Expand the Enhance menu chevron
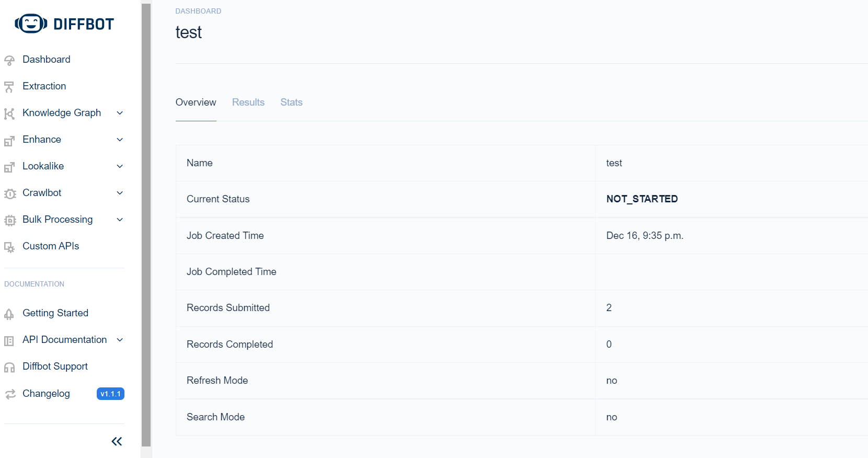This screenshot has height=458, width=868. [x=120, y=140]
